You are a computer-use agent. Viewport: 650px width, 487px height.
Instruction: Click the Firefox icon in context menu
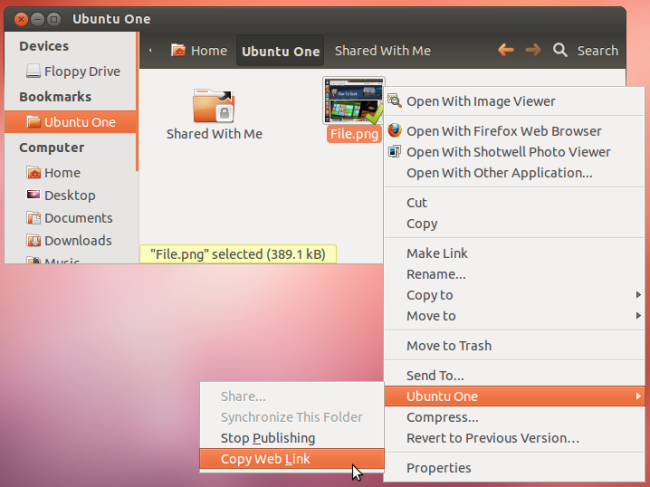point(394,131)
